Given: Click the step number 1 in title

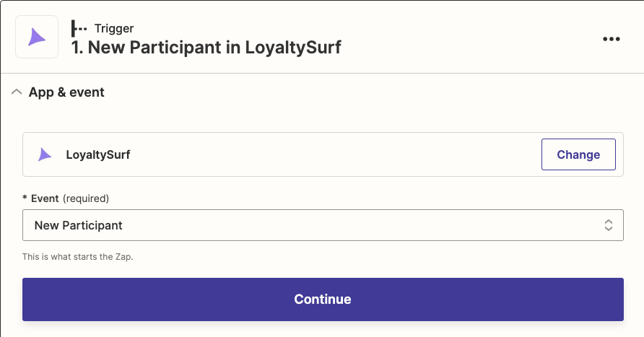Looking at the screenshot, I should point(77,47).
